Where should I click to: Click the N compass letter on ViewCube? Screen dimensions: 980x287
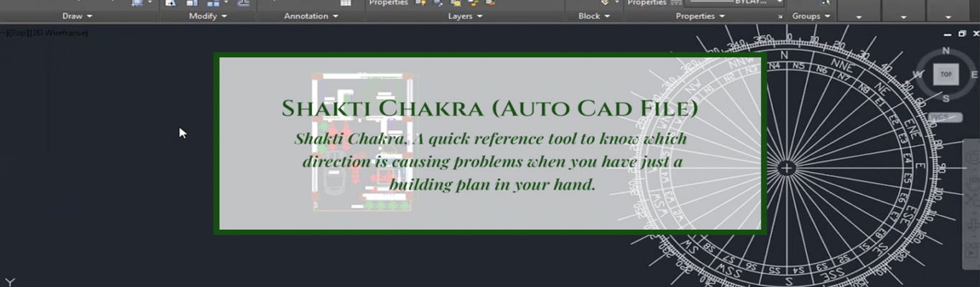click(x=946, y=50)
